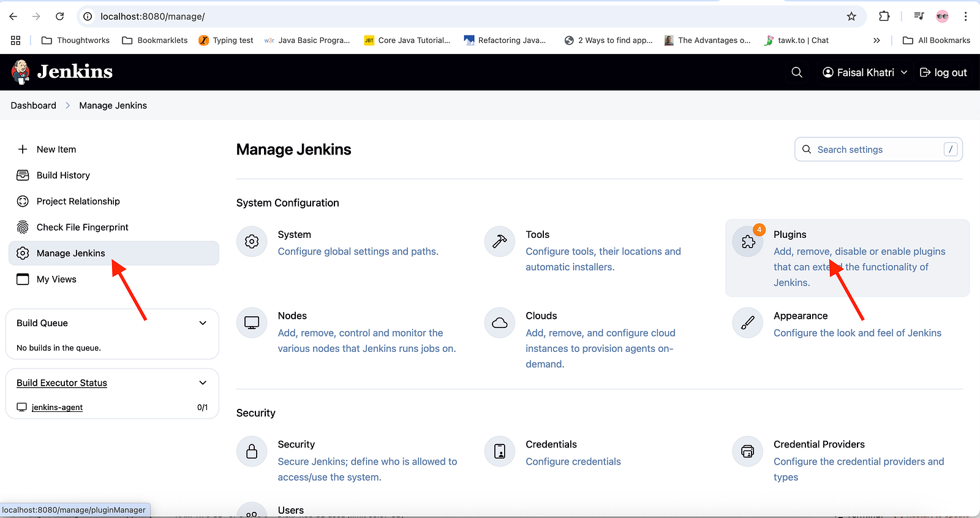Open the browser media control icon
This screenshot has width=980, height=518.
pos(919,17)
